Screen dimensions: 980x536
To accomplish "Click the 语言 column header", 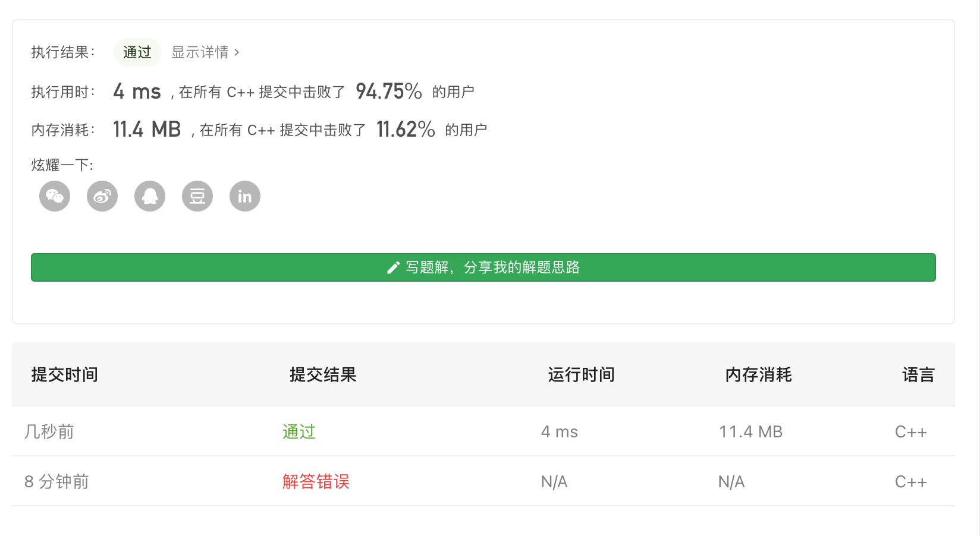I will (x=918, y=374).
